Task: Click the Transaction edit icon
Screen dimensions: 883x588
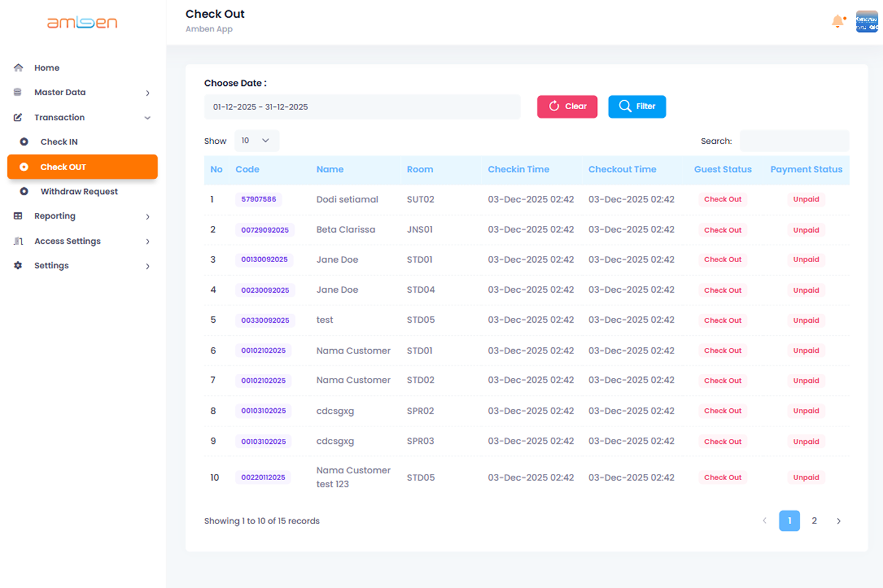Action: pyautogui.click(x=18, y=117)
